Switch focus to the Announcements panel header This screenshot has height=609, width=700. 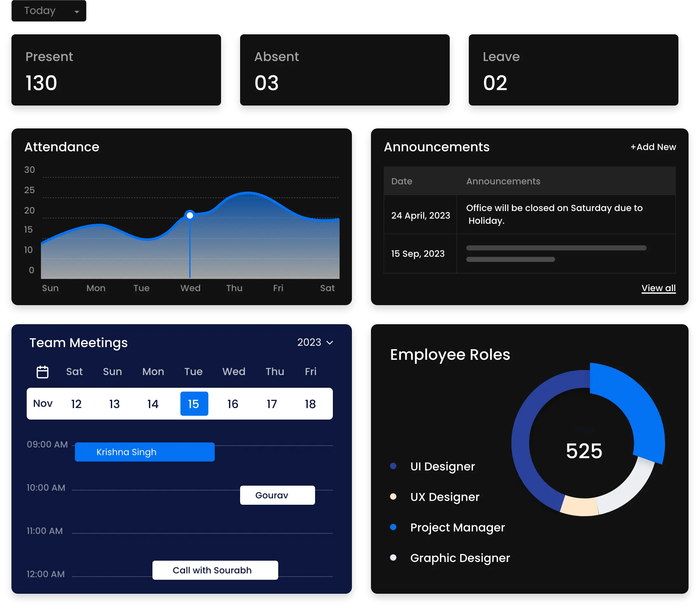pyautogui.click(x=436, y=147)
